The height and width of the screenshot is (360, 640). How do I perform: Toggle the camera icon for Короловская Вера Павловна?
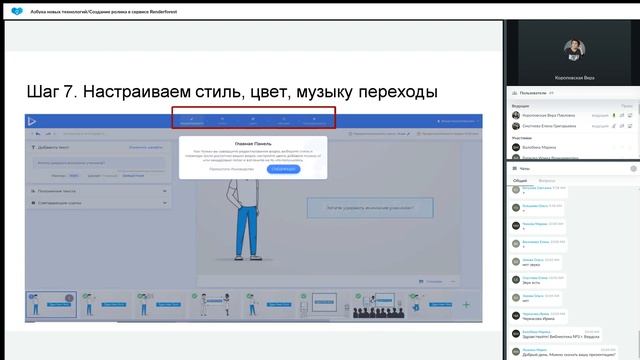point(622,116)
